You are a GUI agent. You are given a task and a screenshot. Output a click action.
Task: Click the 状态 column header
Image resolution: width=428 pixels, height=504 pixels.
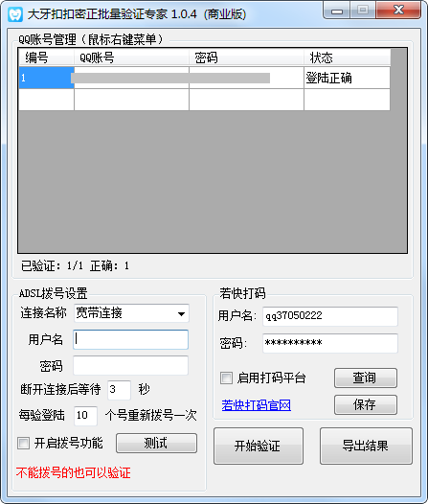(x=347, y=57)
